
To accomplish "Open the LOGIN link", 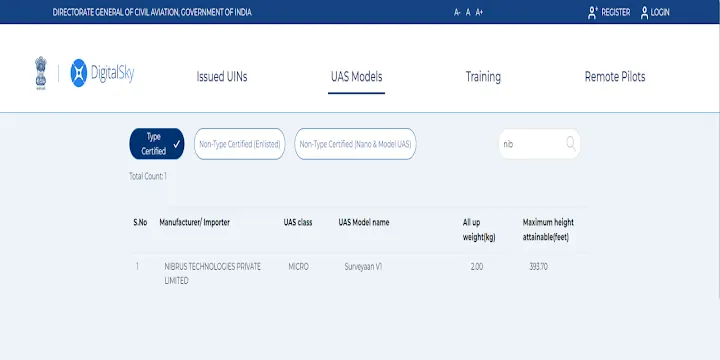I will [660, 12].
